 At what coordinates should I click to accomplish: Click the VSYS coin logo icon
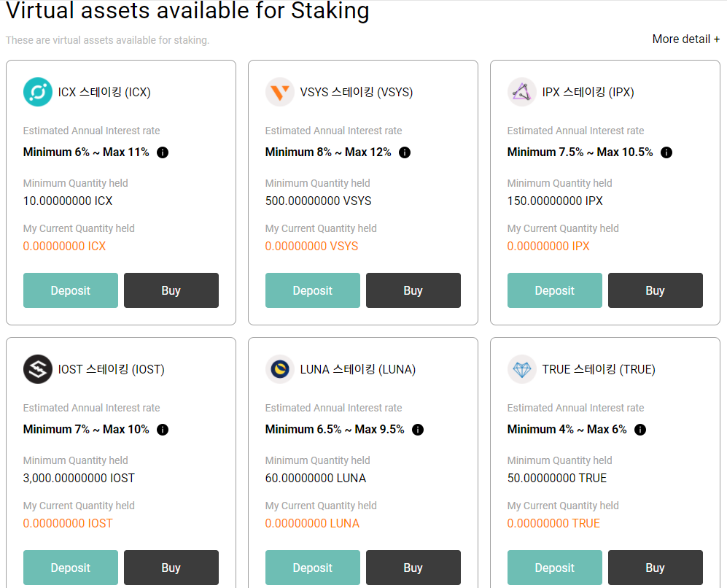[279, 92]
